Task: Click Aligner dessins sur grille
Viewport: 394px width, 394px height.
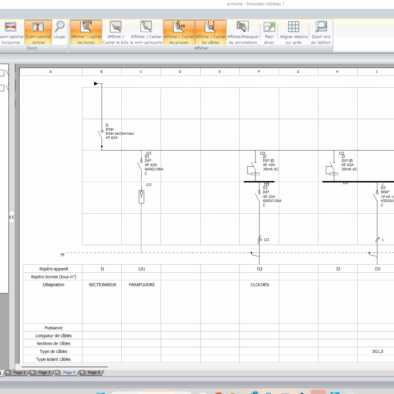Action: click(293, 32)
